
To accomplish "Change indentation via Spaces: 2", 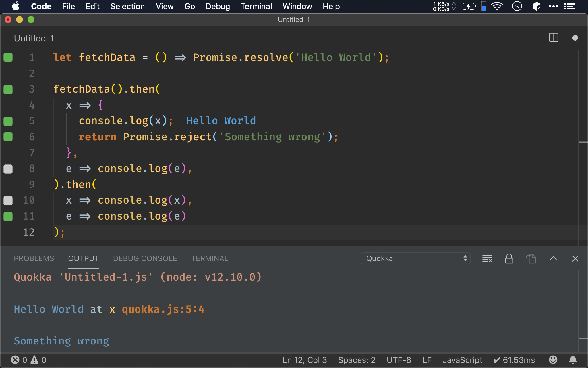I will tap(357, 360).
